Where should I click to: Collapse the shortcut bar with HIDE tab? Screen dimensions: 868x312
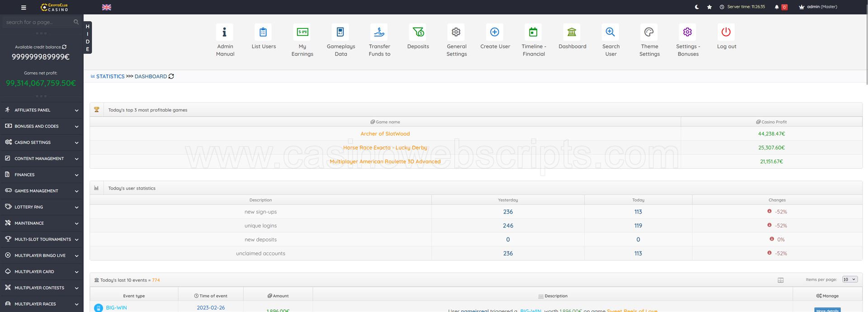pyautogui.click(x=88, y=37)
